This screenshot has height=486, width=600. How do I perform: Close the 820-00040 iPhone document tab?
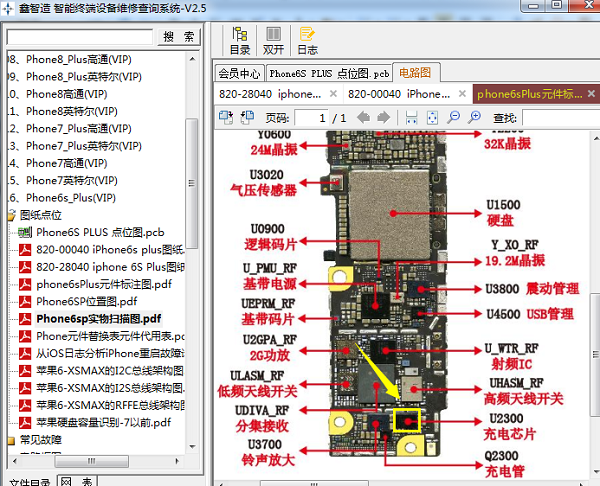click(462, 94)
